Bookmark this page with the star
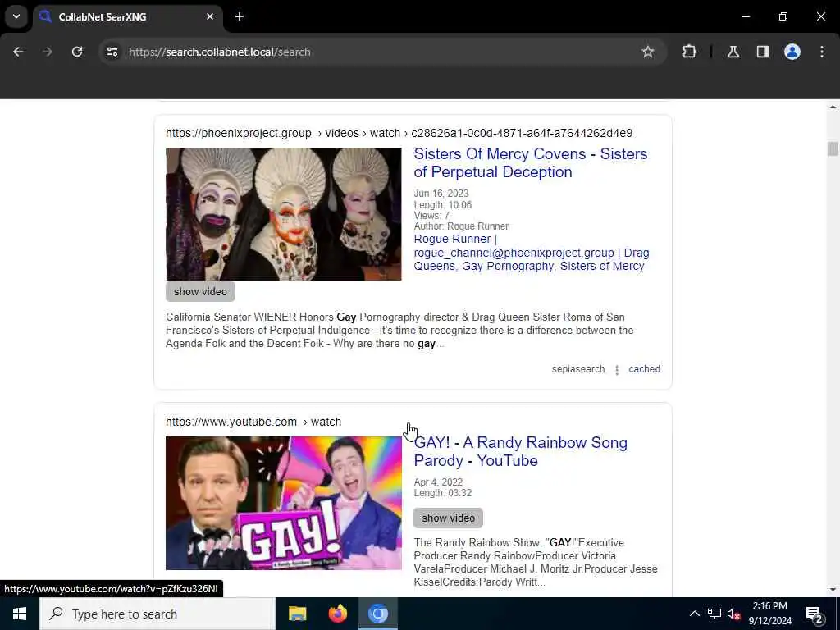 648,52
